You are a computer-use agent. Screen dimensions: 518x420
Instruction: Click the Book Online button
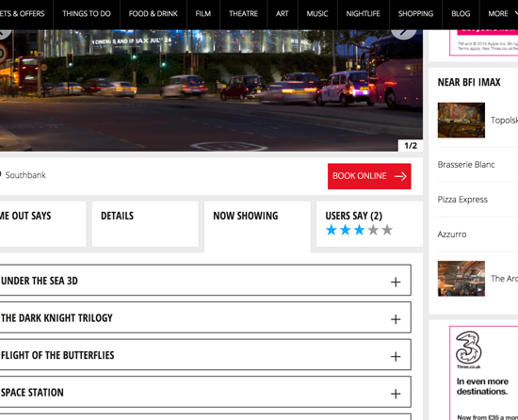tap(369, 176)
